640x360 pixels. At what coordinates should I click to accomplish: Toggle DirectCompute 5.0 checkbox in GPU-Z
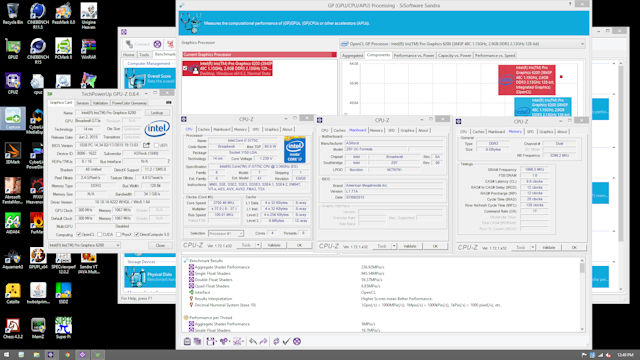(137, 234)
